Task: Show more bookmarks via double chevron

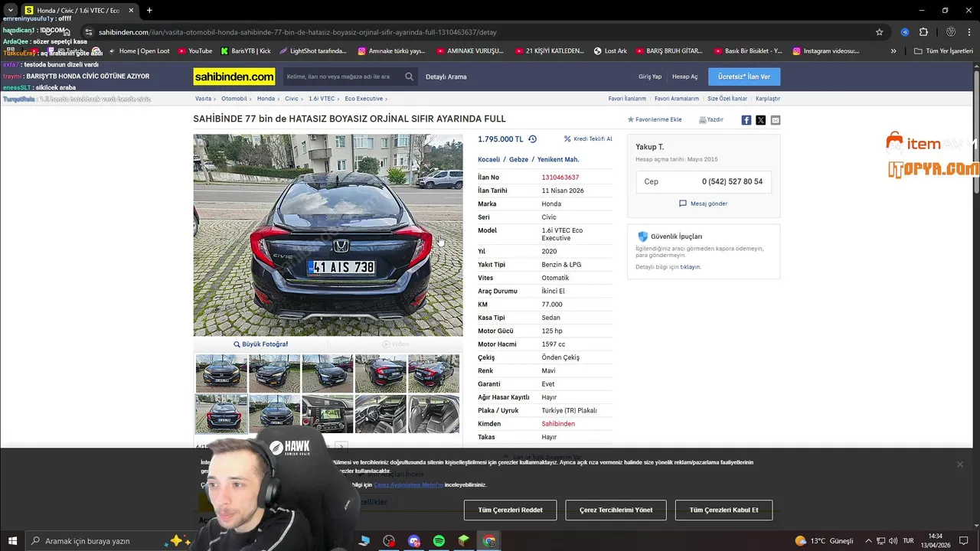Action: point(893,51)
